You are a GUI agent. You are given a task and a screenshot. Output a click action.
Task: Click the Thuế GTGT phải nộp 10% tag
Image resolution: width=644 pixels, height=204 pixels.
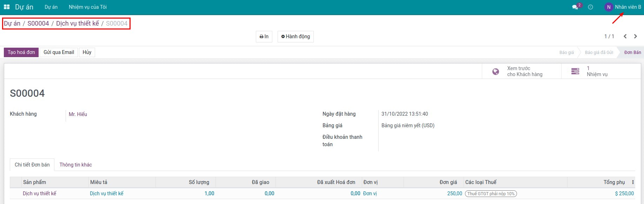[x=491, y=193]
